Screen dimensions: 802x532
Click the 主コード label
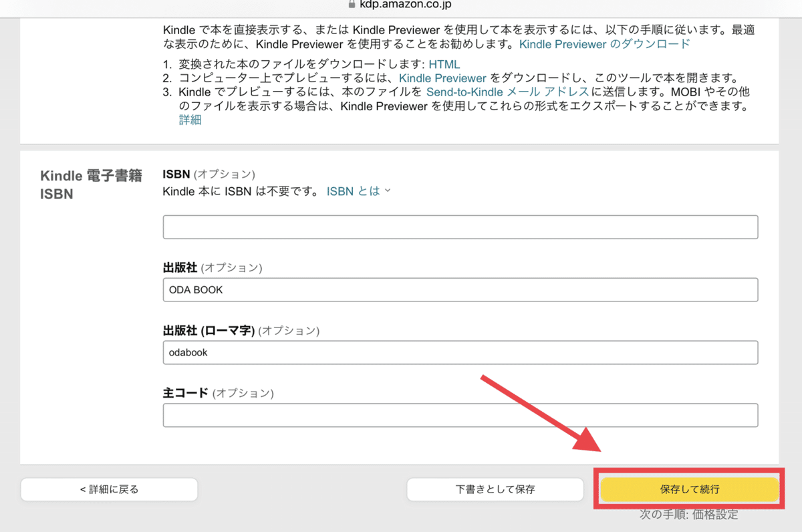coord(186,393)
